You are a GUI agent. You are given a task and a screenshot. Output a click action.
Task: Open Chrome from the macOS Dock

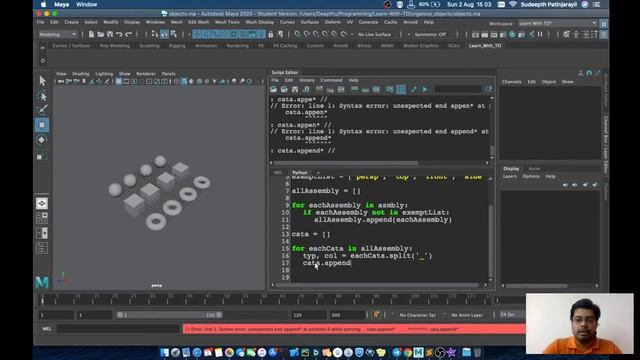[407, 352]
